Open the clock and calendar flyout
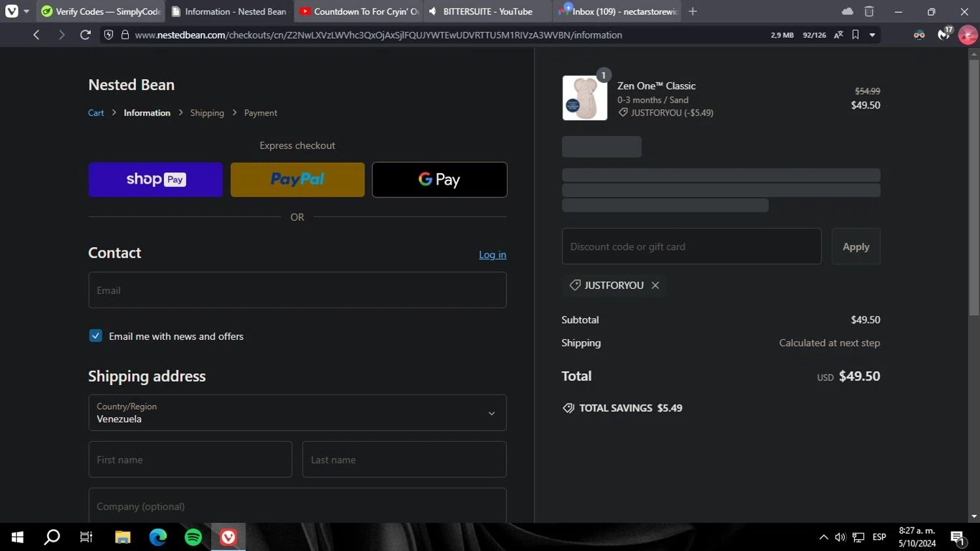Screen dimensions: 980x551 [917, 537]
